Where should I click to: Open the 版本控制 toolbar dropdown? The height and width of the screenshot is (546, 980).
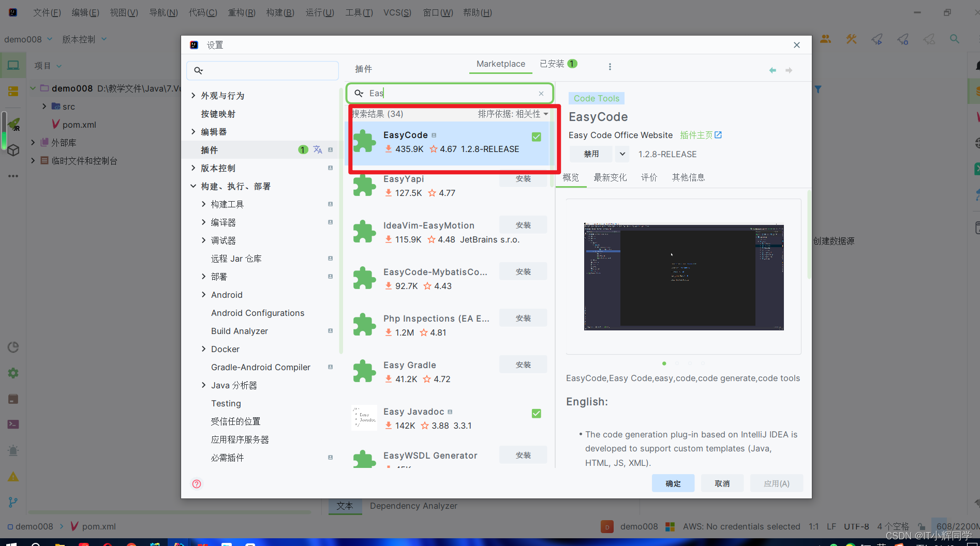(84, 39)
